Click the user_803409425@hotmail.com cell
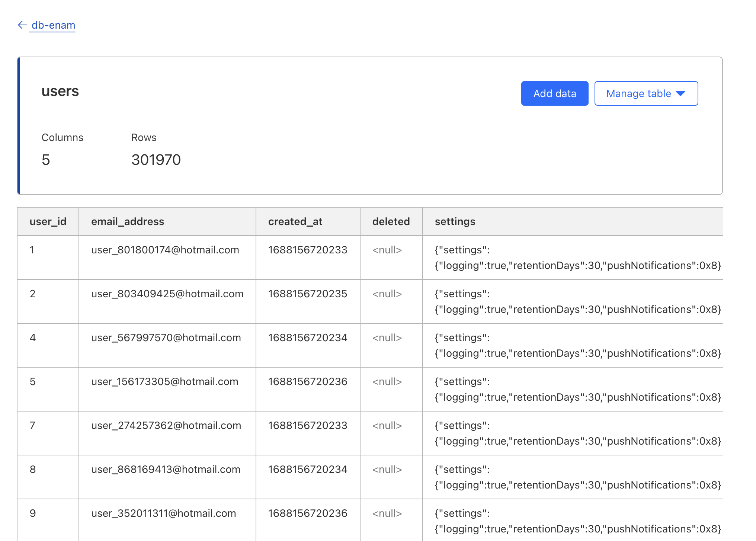Image resolution: width=756 pixels, height=541 pixels. point(167,294)
